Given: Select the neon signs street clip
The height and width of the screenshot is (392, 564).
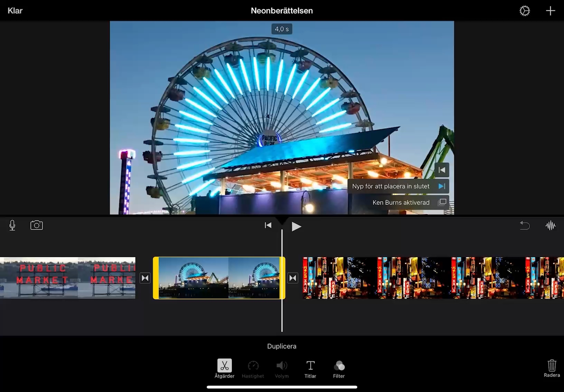Looking at the screenshot, I should tap(433, 278).
